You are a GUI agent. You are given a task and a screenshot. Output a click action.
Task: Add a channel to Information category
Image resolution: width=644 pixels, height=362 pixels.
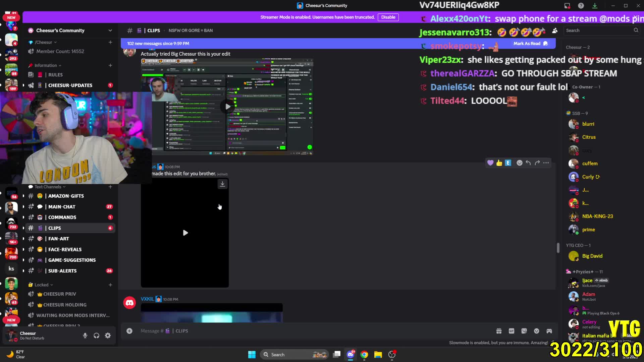point(110,65)
